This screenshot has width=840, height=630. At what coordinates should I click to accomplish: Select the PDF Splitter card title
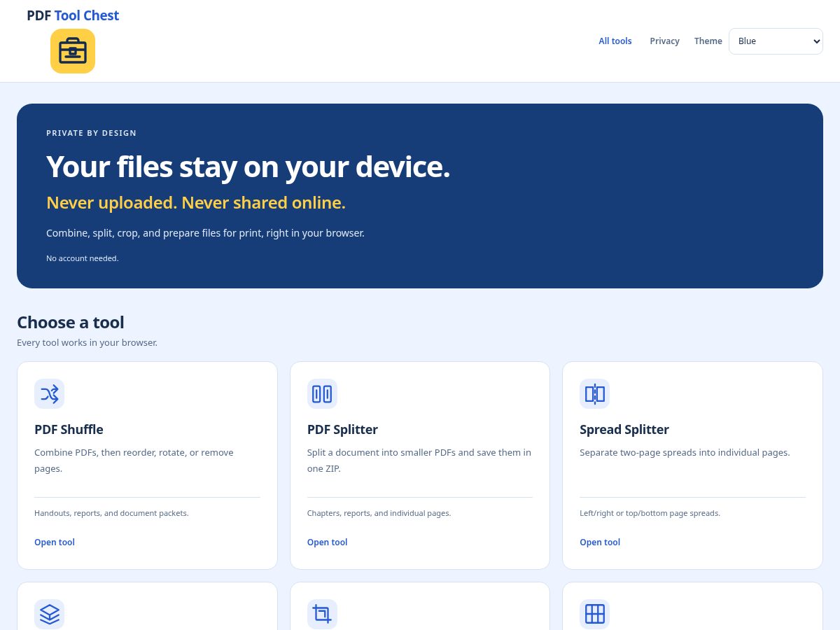point(342,430)
